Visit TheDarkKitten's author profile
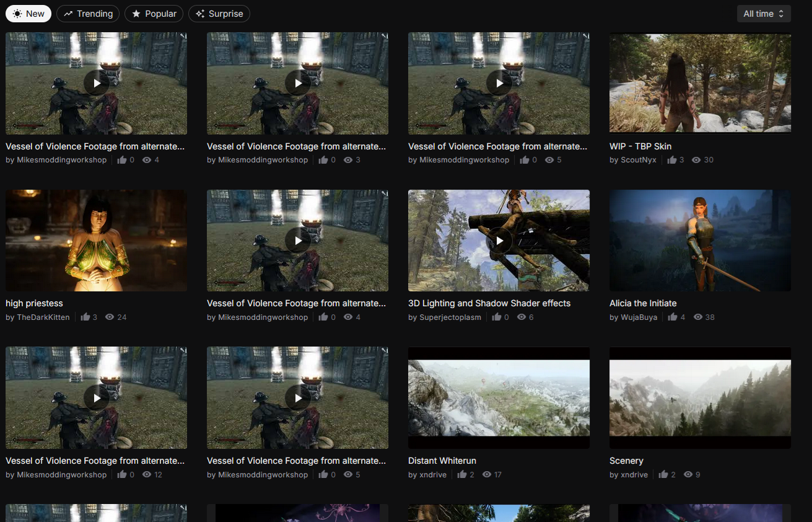Image resolution: width=812 pixels, height=522 pixels. [x=43, y=317]
